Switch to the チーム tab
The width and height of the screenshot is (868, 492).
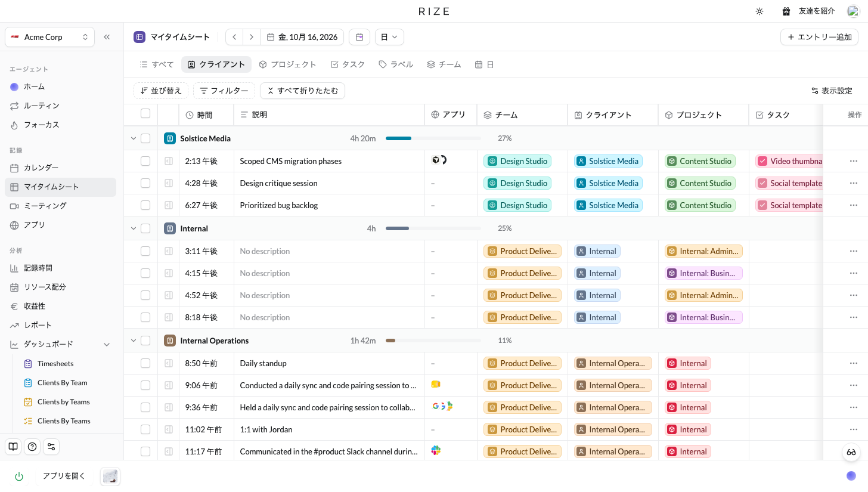pos(444,64)
